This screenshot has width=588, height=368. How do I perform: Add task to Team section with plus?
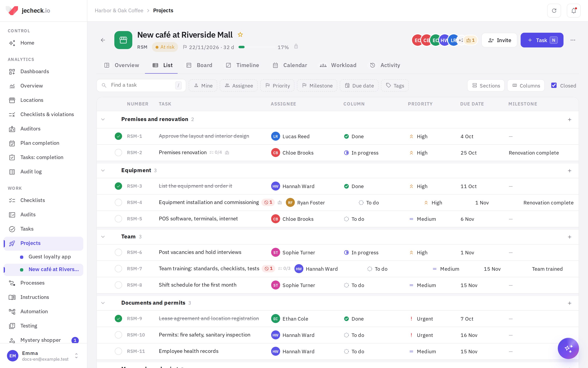(570, 237)
